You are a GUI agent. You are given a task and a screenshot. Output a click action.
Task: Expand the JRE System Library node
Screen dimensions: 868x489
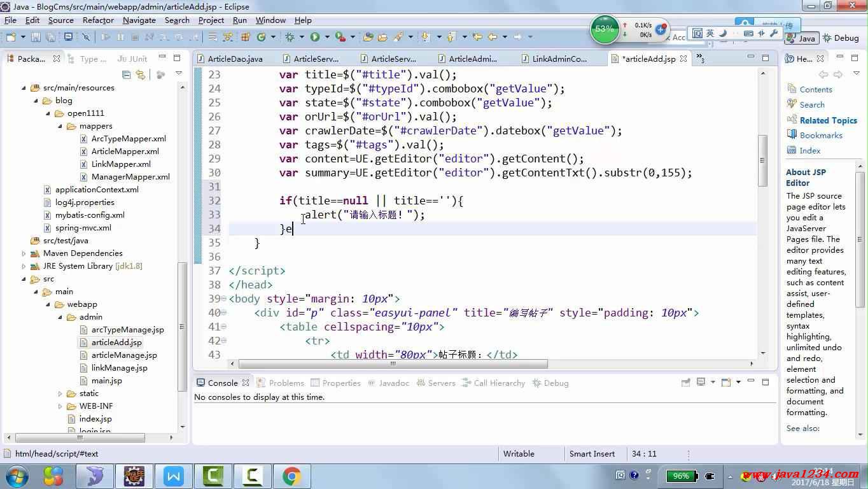coord(25,266)
